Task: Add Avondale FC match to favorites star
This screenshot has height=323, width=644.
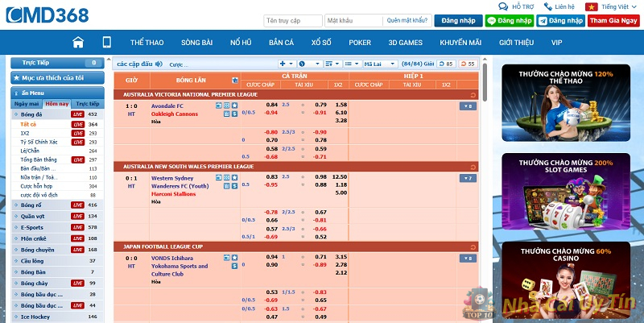Action: [234, 106]
